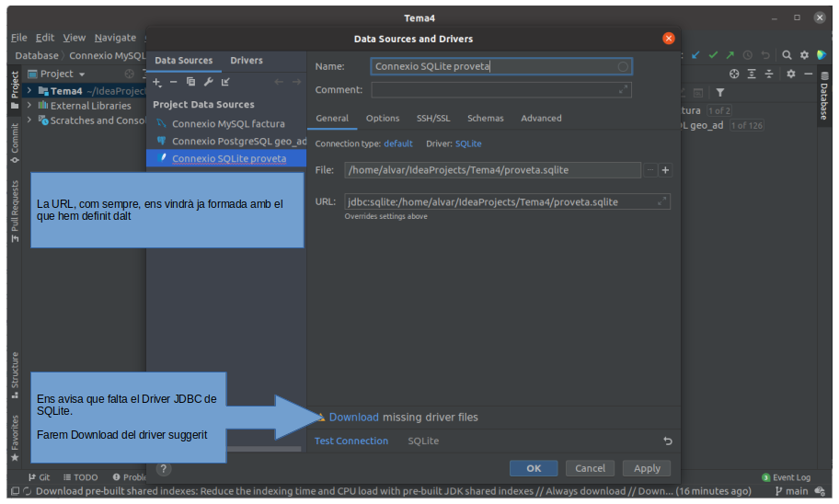Open the Navigate menu
Image resolution: width=839 pixels, height=504 pixels.
coord(115,38)
